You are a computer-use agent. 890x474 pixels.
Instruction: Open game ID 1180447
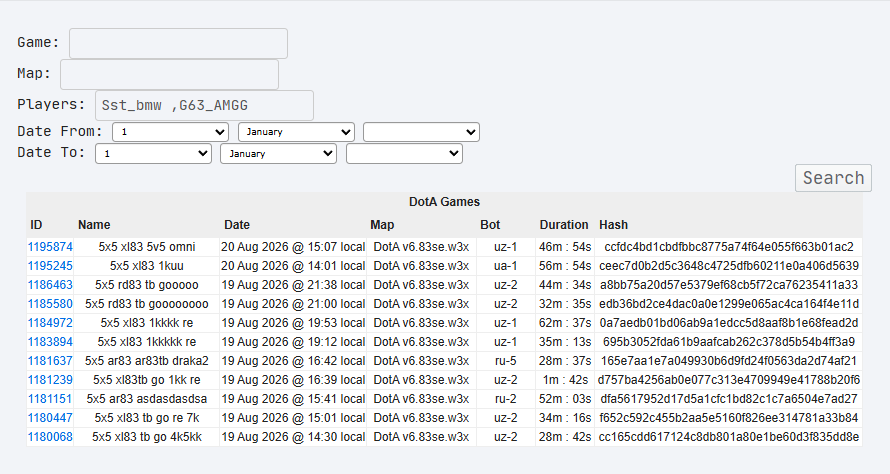pyautogui.click(x=50, y=418)
